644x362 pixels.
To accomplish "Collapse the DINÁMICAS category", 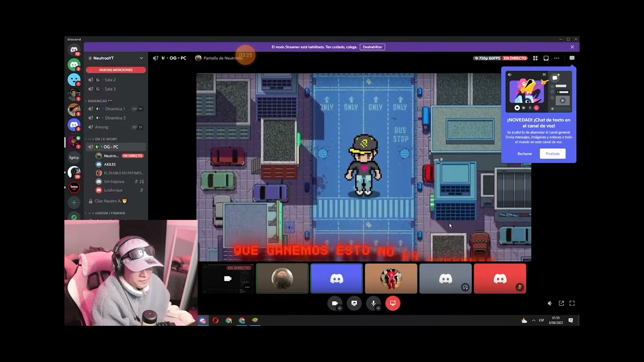I will click(99, 101).
